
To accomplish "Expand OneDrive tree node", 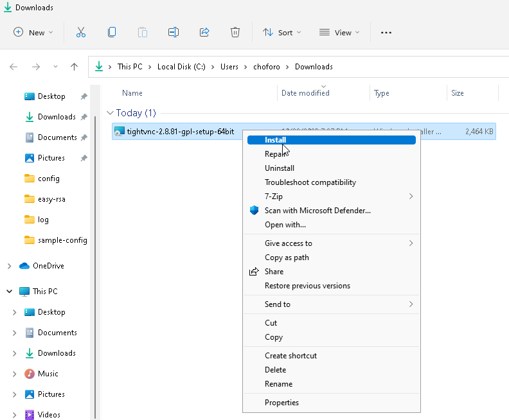I will point(10,266).
